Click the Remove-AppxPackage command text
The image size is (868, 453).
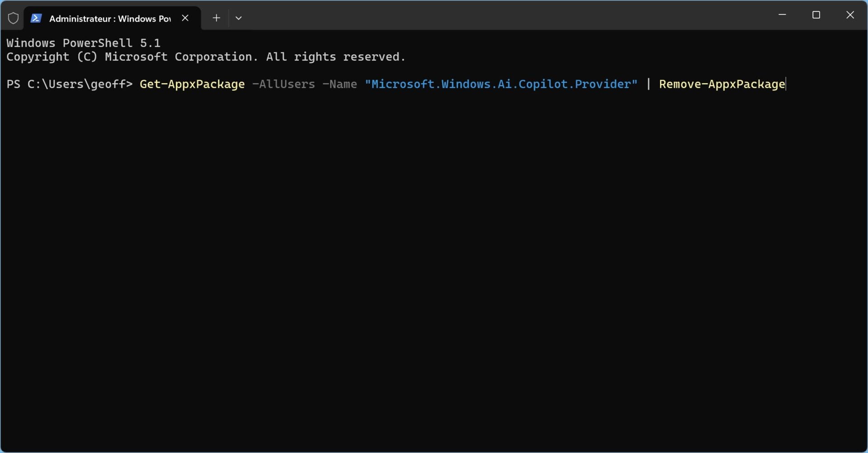pyautogui.click(x=722, y=84)
